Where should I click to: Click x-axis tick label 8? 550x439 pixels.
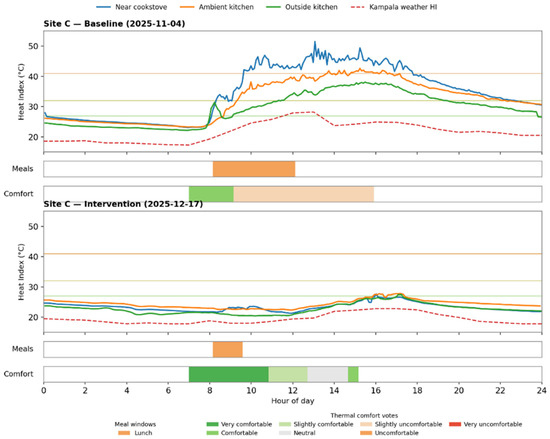(210, 390)
